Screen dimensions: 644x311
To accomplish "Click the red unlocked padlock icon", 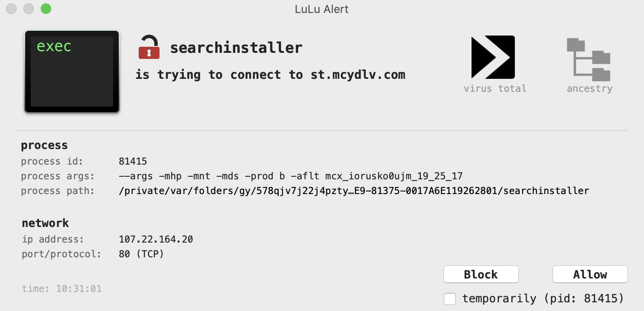I will coord(149,47).
